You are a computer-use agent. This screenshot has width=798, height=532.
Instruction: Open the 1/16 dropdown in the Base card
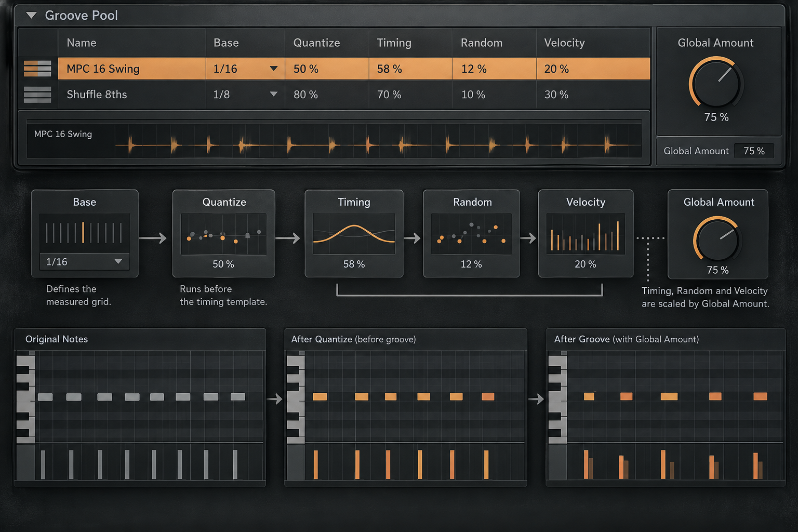coord(85,262)
